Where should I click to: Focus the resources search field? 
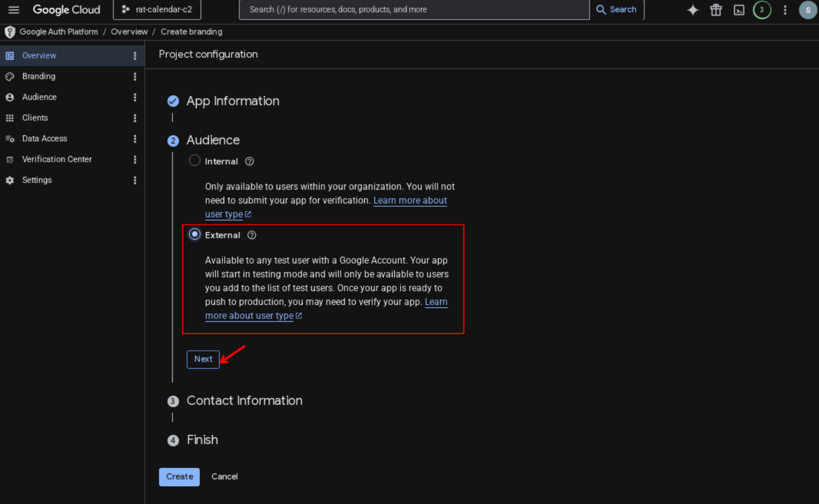tap(414, 10)
